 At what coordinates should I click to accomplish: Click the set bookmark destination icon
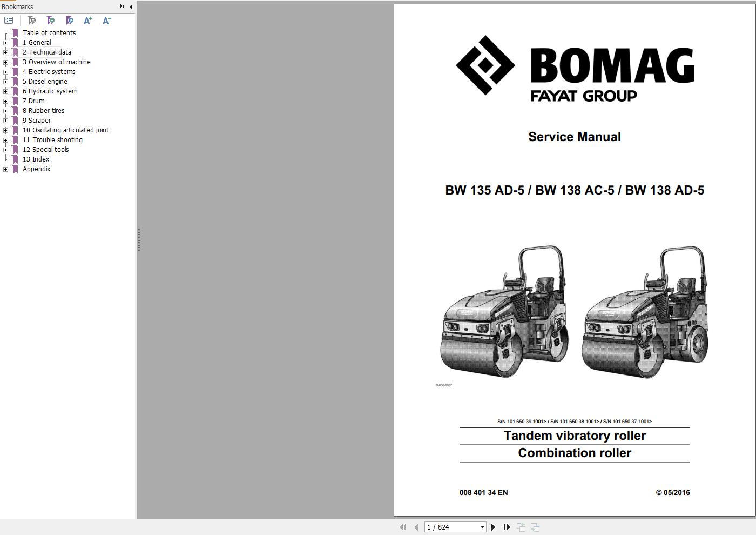[70, 21]
